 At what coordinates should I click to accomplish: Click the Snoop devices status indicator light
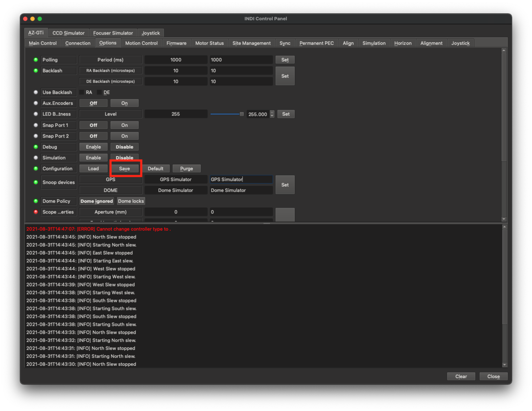click(x=36, y=182)
